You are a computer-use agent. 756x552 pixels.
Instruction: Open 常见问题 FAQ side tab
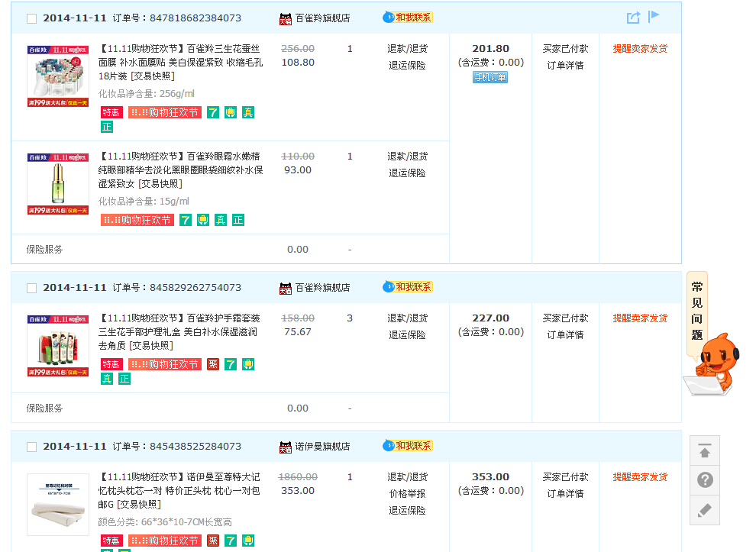click(696, 311)
